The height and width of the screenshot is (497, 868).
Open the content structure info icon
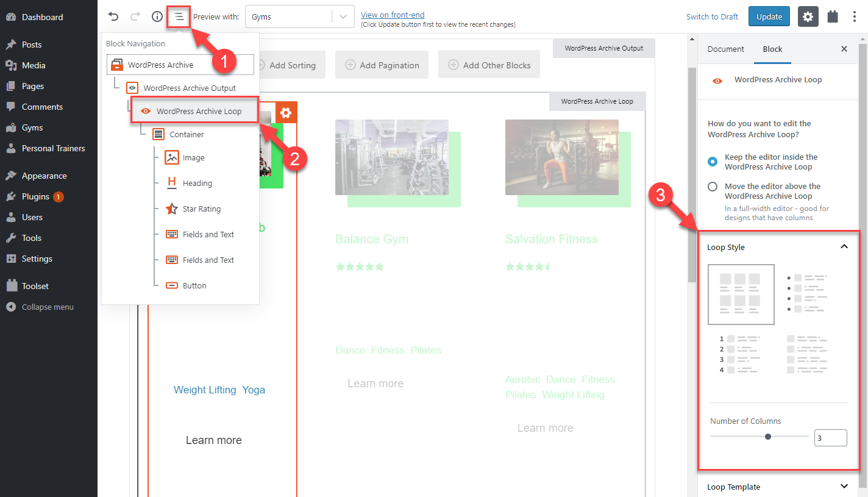157,16
